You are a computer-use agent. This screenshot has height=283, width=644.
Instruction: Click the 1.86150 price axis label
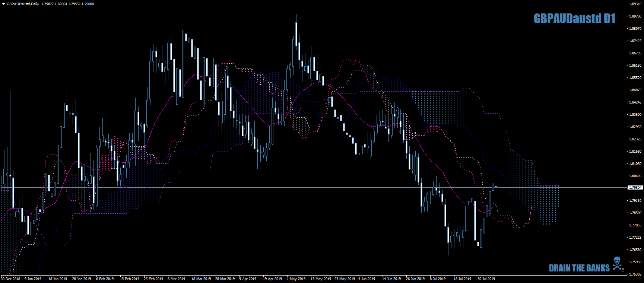(x=635, y=66)
